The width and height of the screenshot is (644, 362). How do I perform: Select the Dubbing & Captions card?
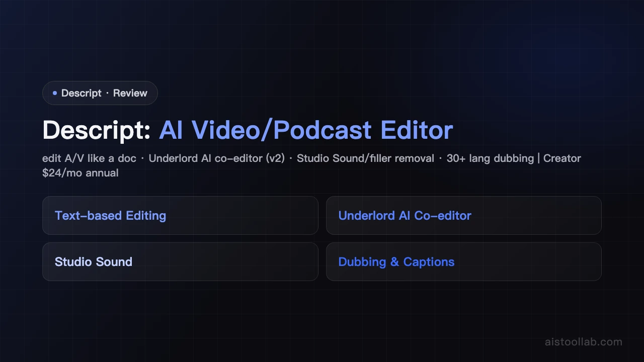pyautogui.click(x=464, y=261)
